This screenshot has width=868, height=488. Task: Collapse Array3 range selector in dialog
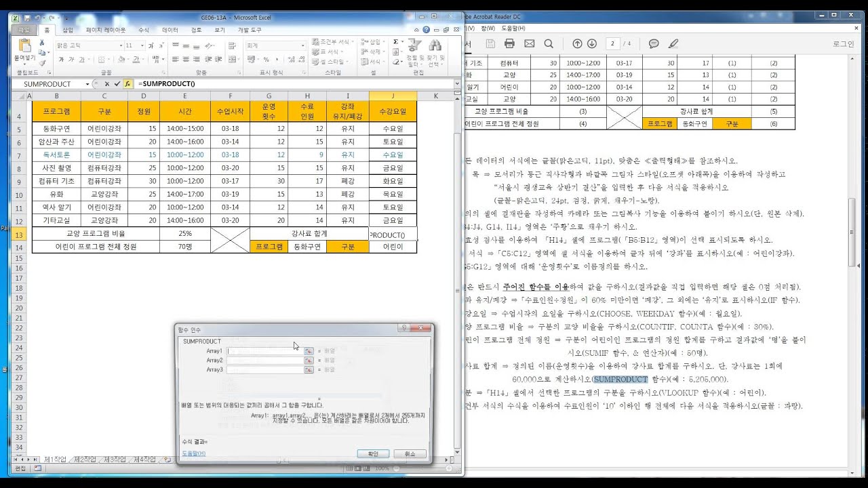309,370
